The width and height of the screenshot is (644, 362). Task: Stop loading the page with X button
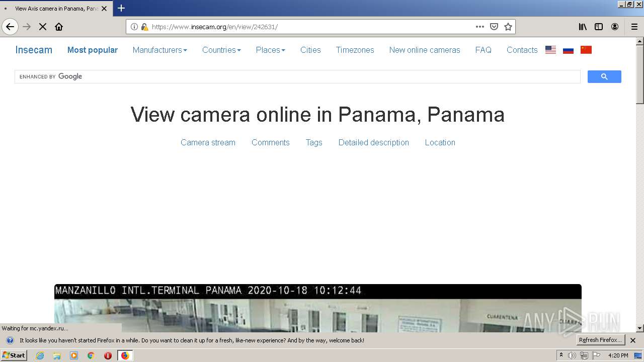pos(43,27)
